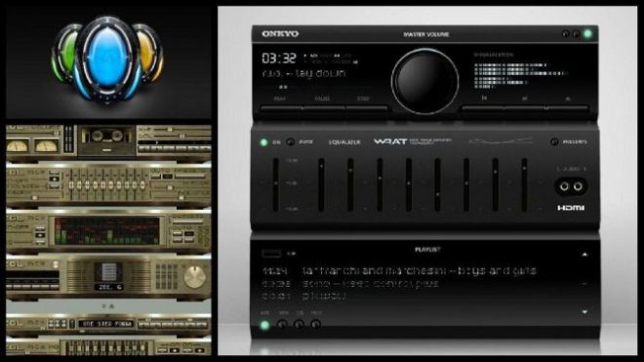Open the equalizer PRESETS button
644x362 pixels.
coord(555,141)
